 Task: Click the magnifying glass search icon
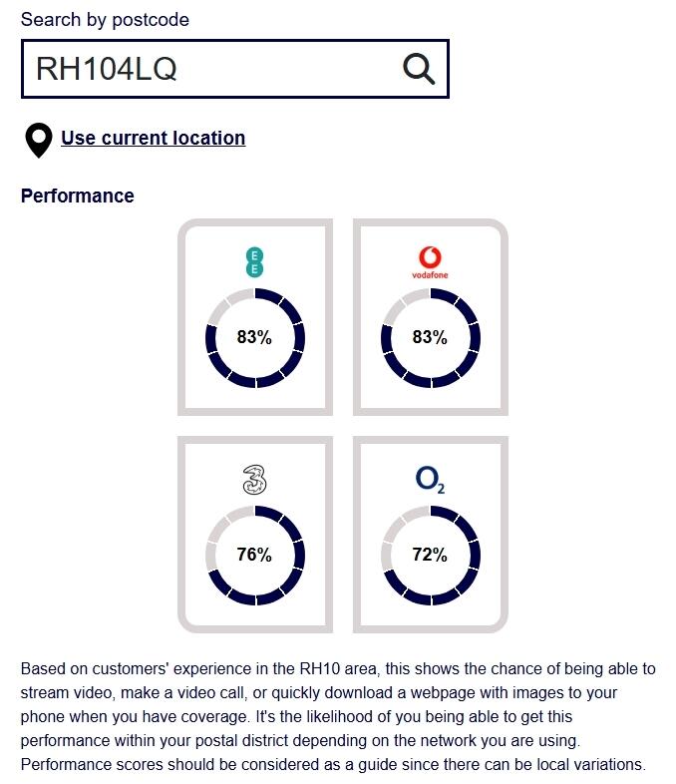pyautogui.click(x=419, y=69)
